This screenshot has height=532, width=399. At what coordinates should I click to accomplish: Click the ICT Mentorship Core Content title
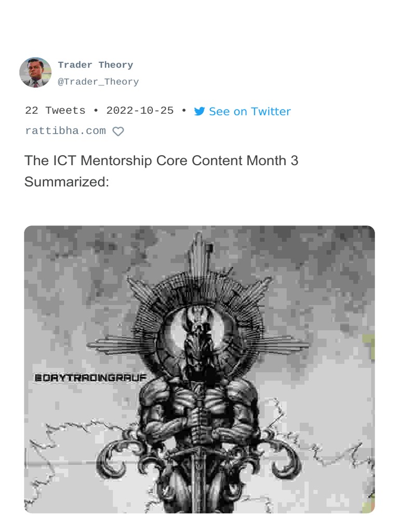(161, 161)
